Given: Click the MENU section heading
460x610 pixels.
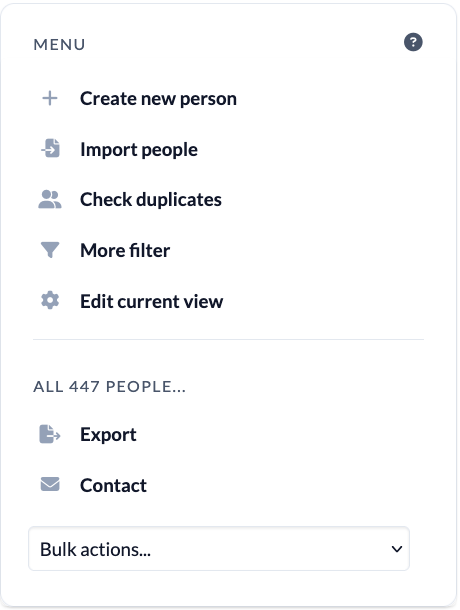Looking at the screenshot, I should point(59,45).
